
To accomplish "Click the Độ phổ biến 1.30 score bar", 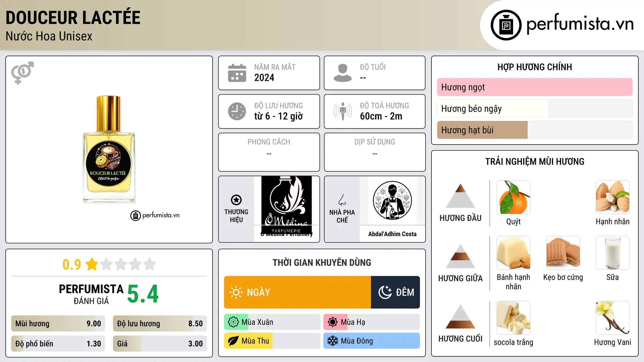I will tap(58, 344).
